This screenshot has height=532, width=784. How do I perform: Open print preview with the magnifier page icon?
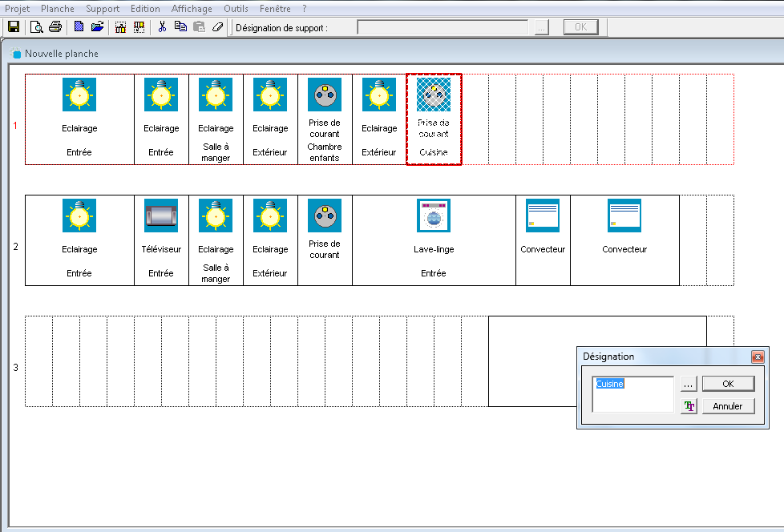tap(36, 27)
